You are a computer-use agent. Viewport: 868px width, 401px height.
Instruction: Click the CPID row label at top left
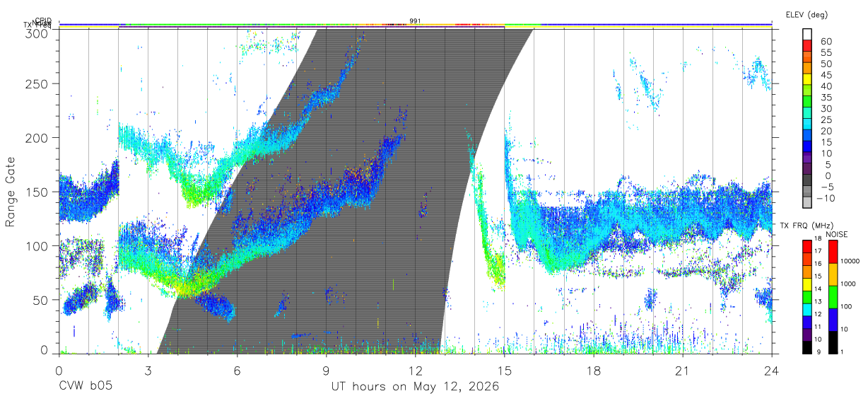click(42, 21)
